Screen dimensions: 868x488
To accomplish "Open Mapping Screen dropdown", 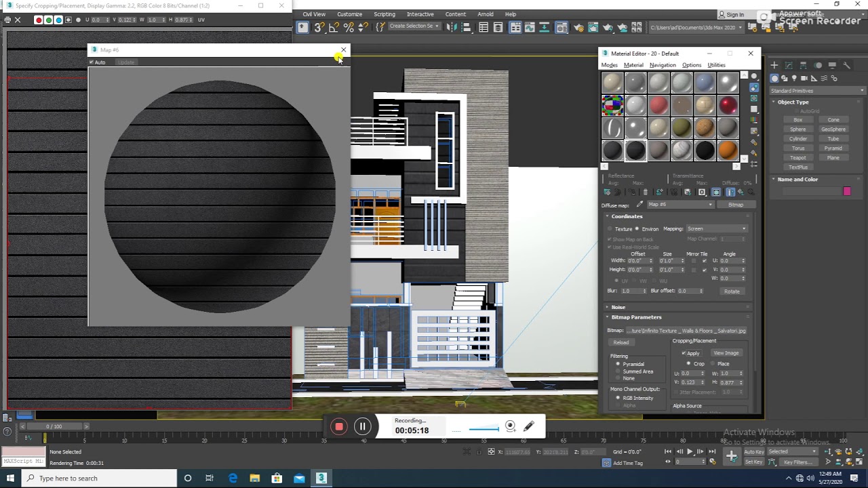I will tap(716, 229).
